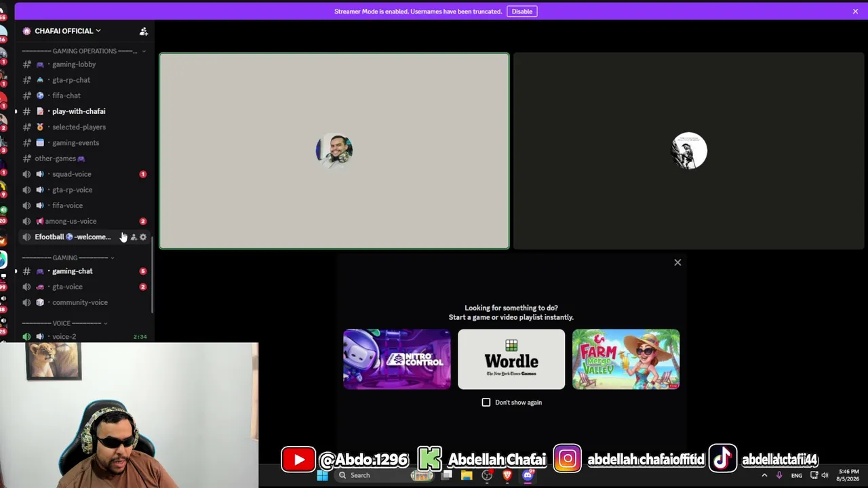Show hidden system tray icons
Image resolution: width=868 pixels, height=488 pixels.
tap(764, 475)
